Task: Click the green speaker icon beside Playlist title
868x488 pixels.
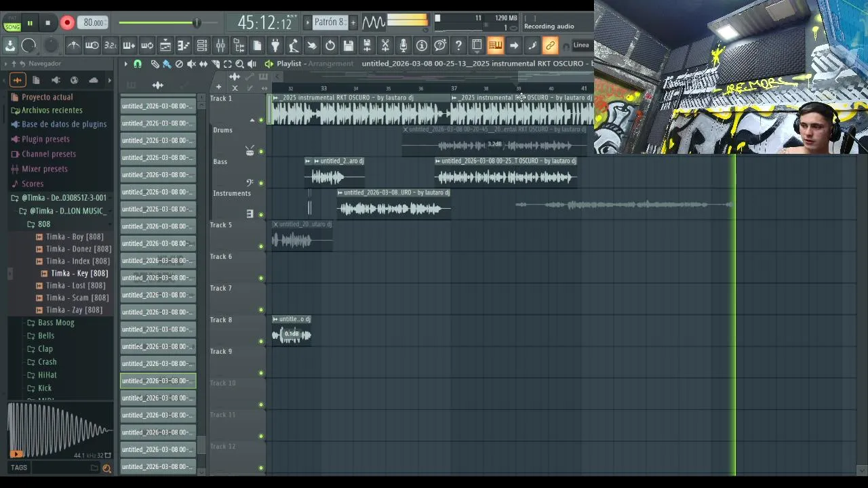Action: pos(269,64)
